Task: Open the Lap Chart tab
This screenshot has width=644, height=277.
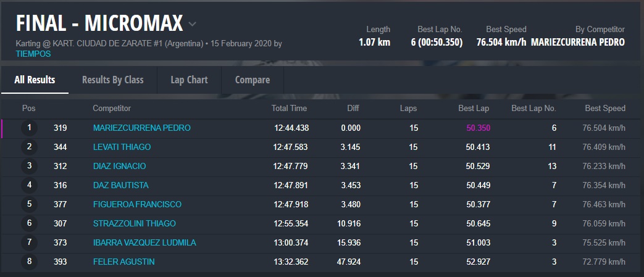Action: [x=189, y=80]
